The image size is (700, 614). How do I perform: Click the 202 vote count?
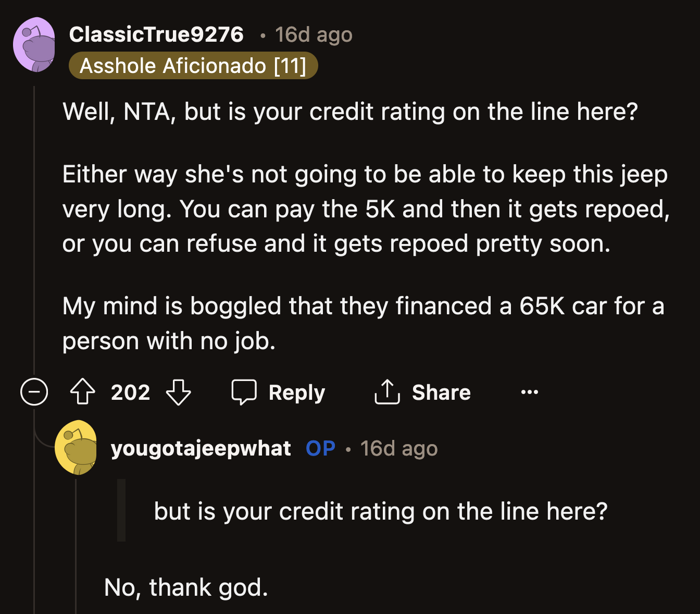[x=130, y=392]
